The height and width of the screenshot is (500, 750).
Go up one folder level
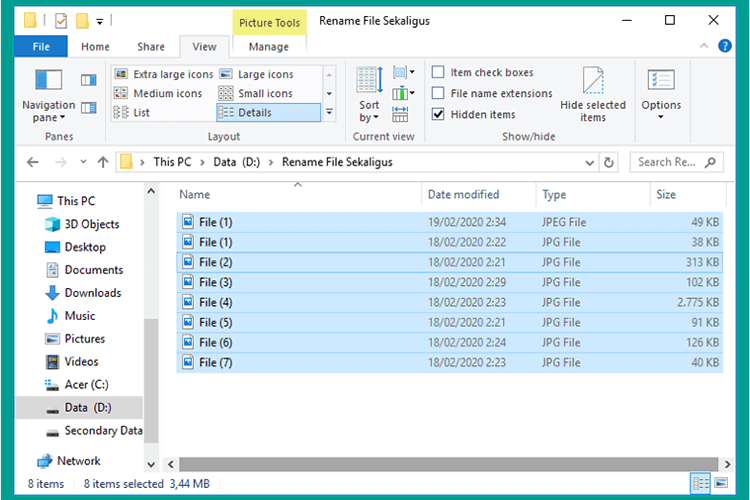[x=103, y=163]
